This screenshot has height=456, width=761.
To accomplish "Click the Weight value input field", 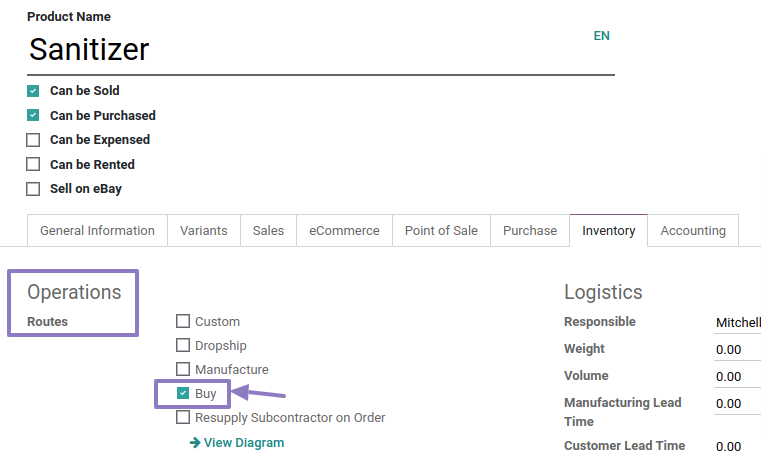I will (737, 350).
